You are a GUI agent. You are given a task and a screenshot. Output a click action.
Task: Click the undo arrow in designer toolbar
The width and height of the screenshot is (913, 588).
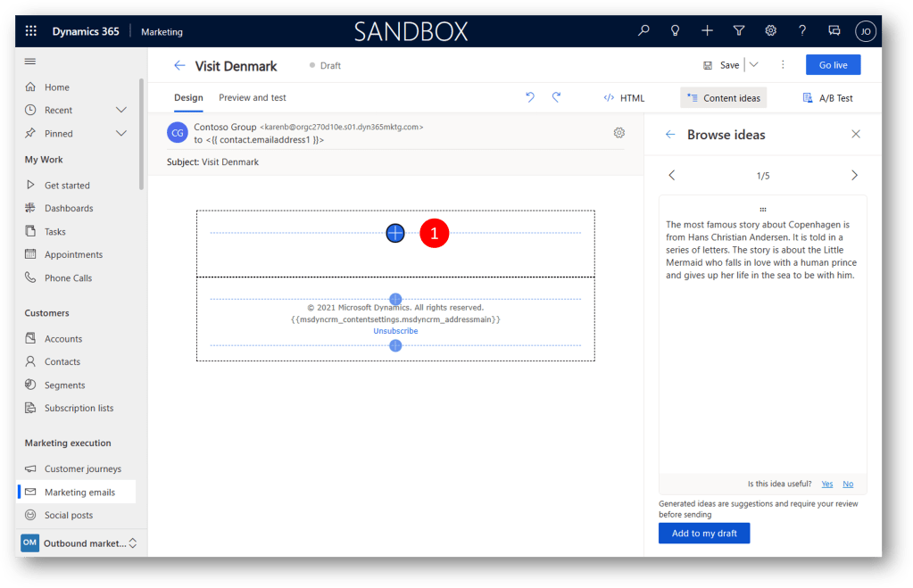click(530, 97)
